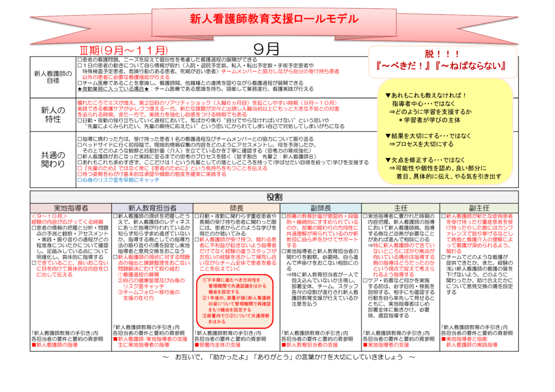Select the '新人の特性' row label
The width and height of the screenshot is (555, 392).
point(53,115)
